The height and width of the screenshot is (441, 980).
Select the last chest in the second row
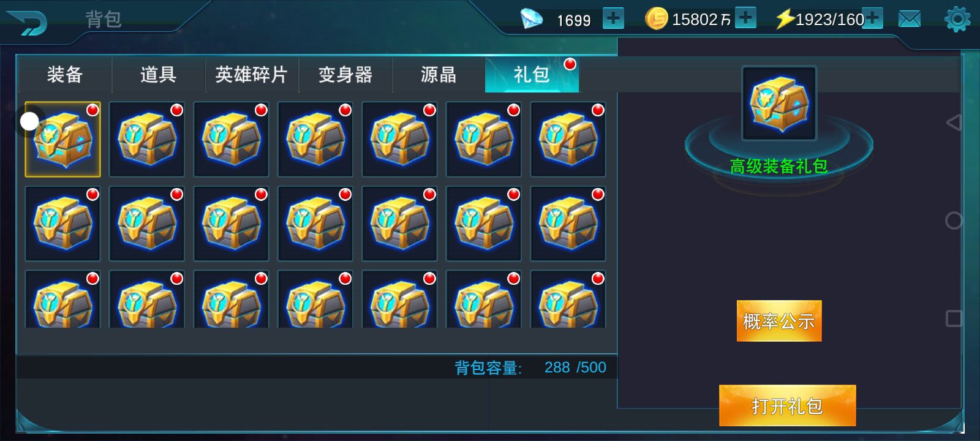pyautogui.click(x=568, y=224)
